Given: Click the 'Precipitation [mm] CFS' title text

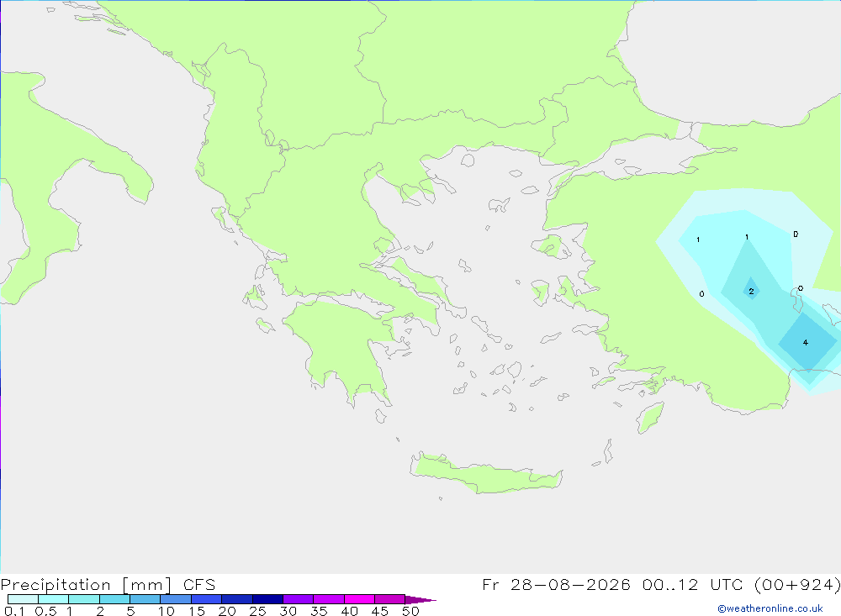Looking at the screenshot, I should pyautogui.click(x=108, y=584).
